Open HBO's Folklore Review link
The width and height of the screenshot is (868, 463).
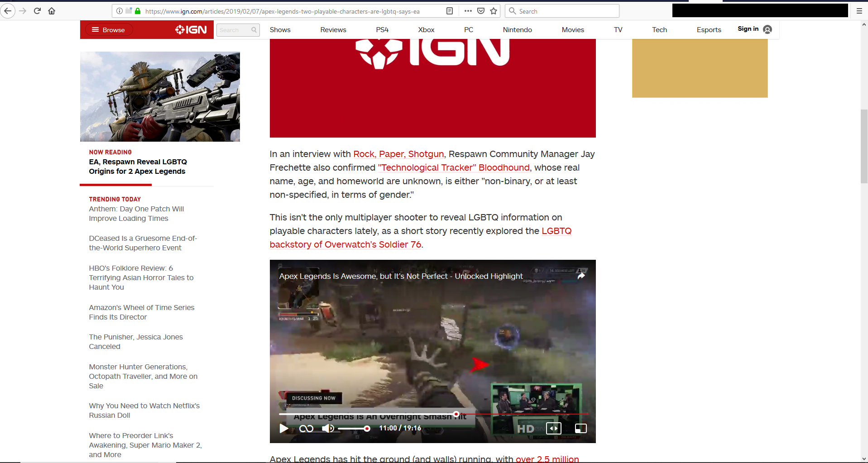pos(141,277)
